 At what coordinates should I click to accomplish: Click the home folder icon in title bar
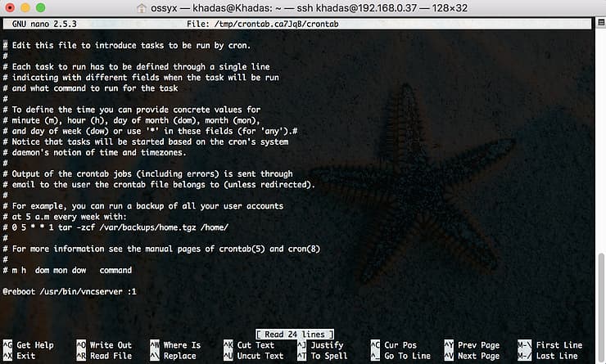(142, 8)
